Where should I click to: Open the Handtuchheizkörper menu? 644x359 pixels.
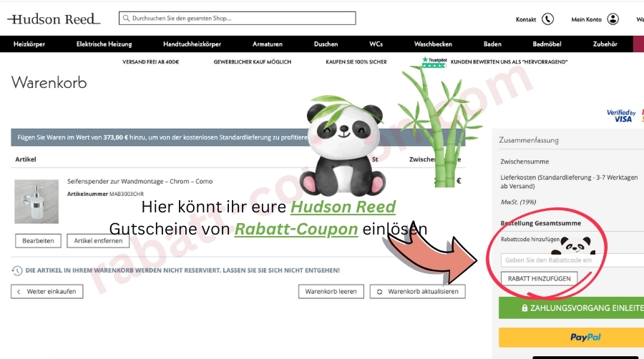(192, 44)
